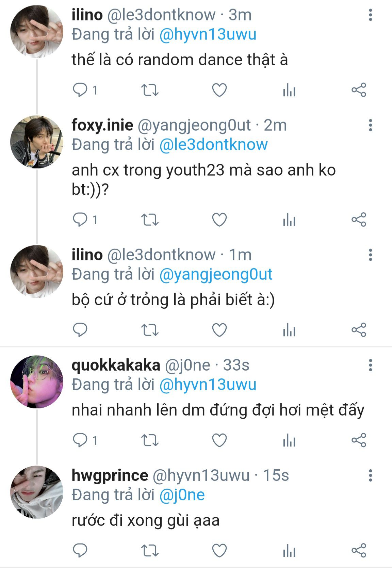Screen dimensions: 392x568
Task: Open more options on hwgprince's tweet
Action: pyautogui.click(x=371, y=475)
